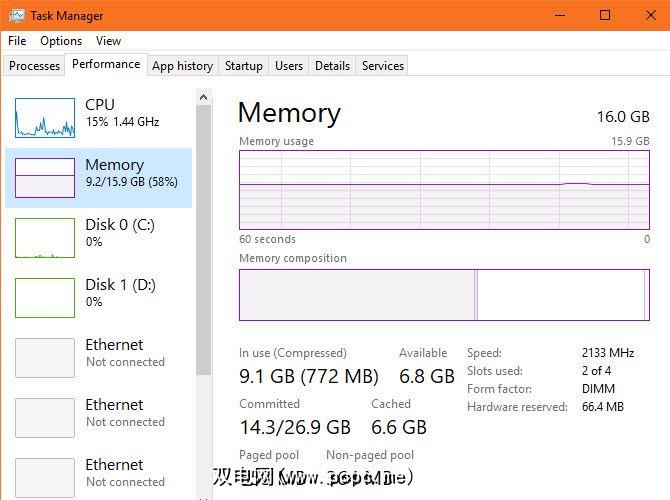Open the Users tab
Viewport: 670px width, 500px height.
coord(289,66)
